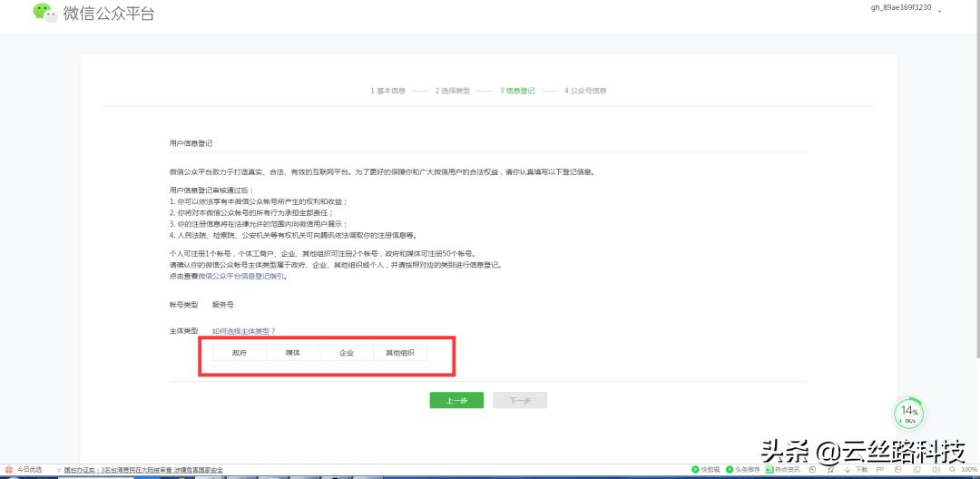Go to step 2 选择类型

pyautogui.click(x=453, y=91)
